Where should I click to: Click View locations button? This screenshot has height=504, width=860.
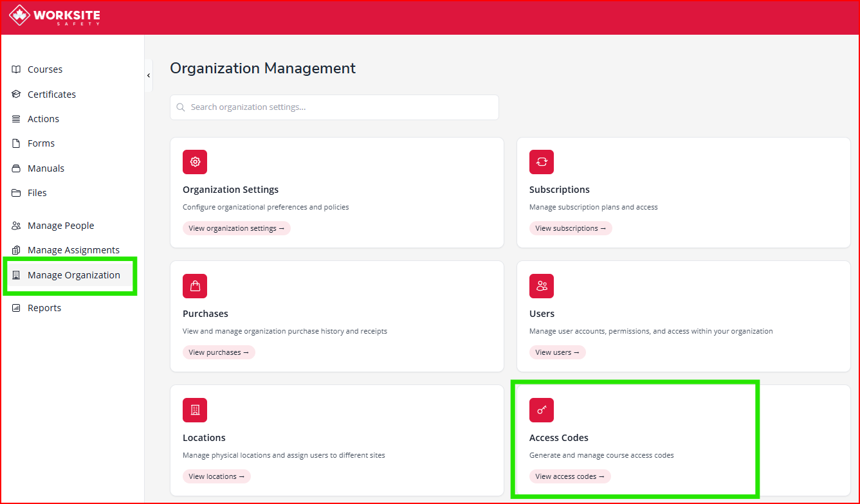point(217,476)
